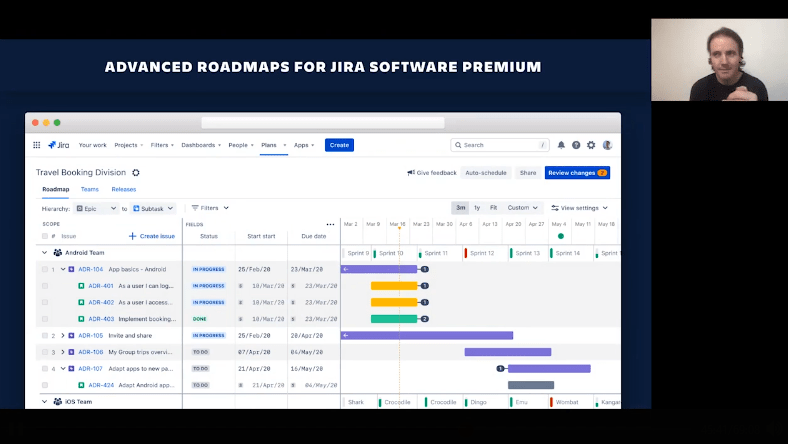Click the Auto-schedule button

point(487,173)
